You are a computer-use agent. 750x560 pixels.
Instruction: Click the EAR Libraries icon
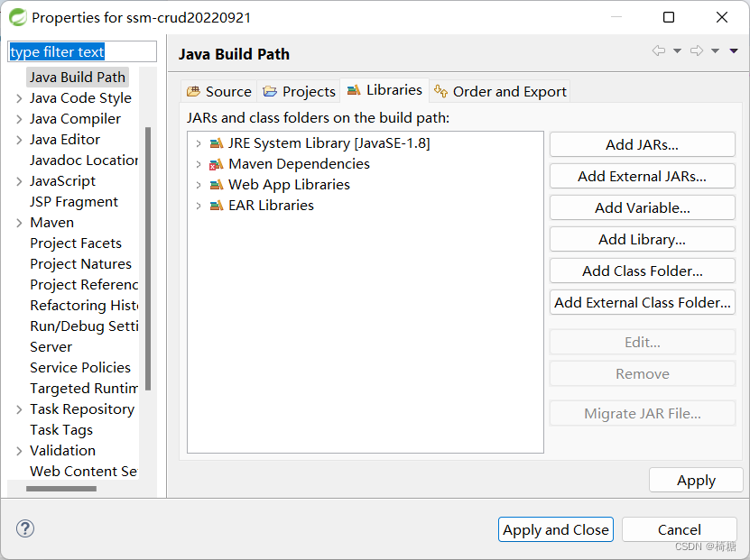click(x=217, y=206)
